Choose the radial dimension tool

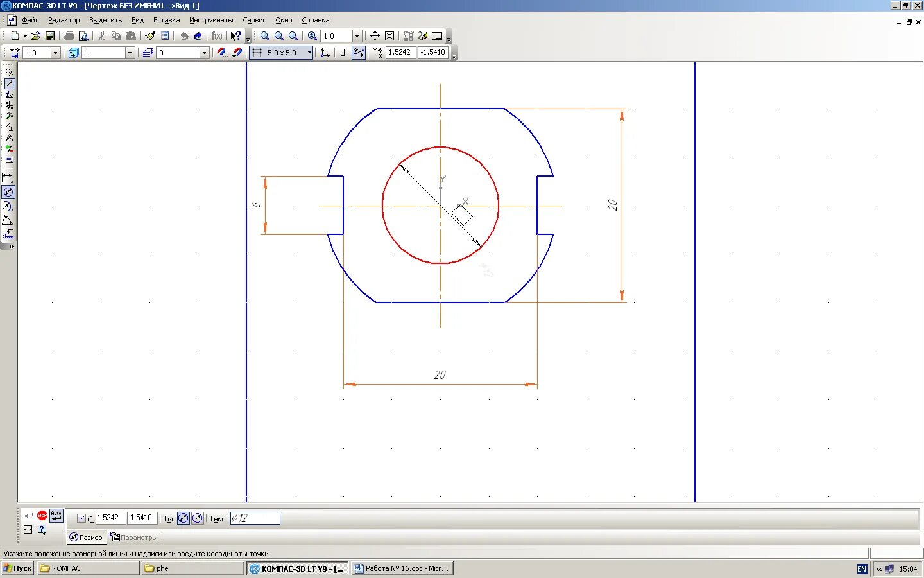pyautogui.click(x=8, y=206)
